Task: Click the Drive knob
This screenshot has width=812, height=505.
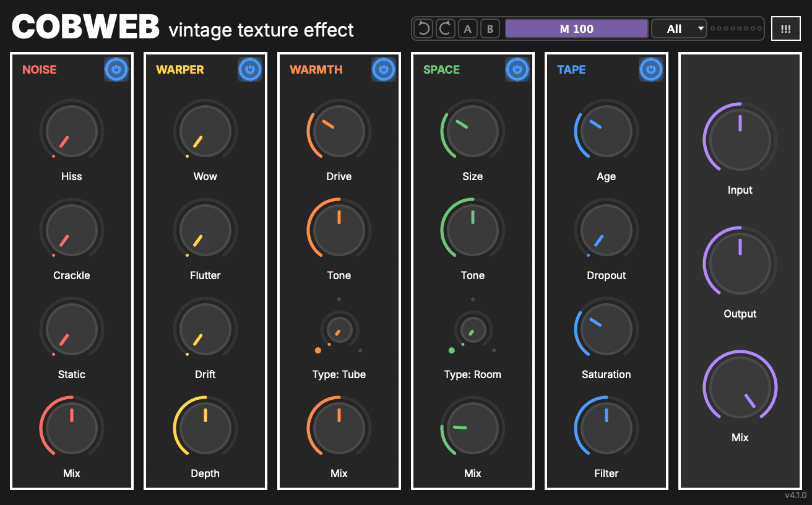Action: (339, 131)
